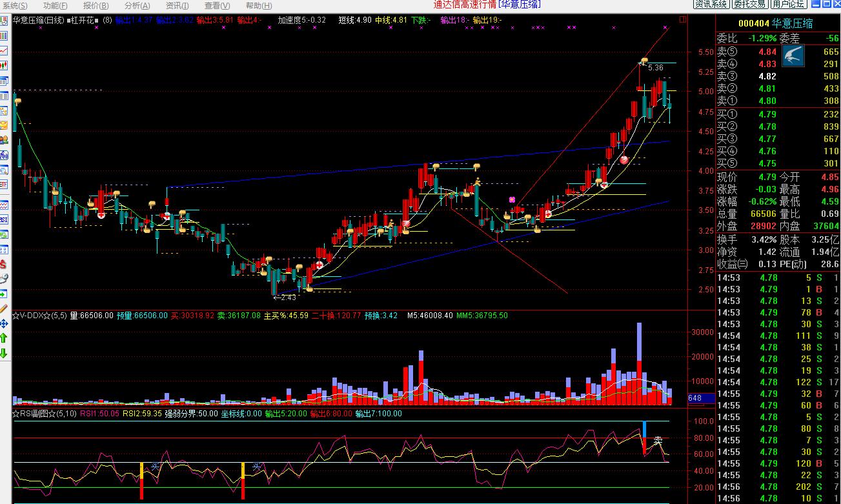Click the f(x) formula sidebar icon
Image resolution: width=841 pixels, height=504 pixels.
4,155
